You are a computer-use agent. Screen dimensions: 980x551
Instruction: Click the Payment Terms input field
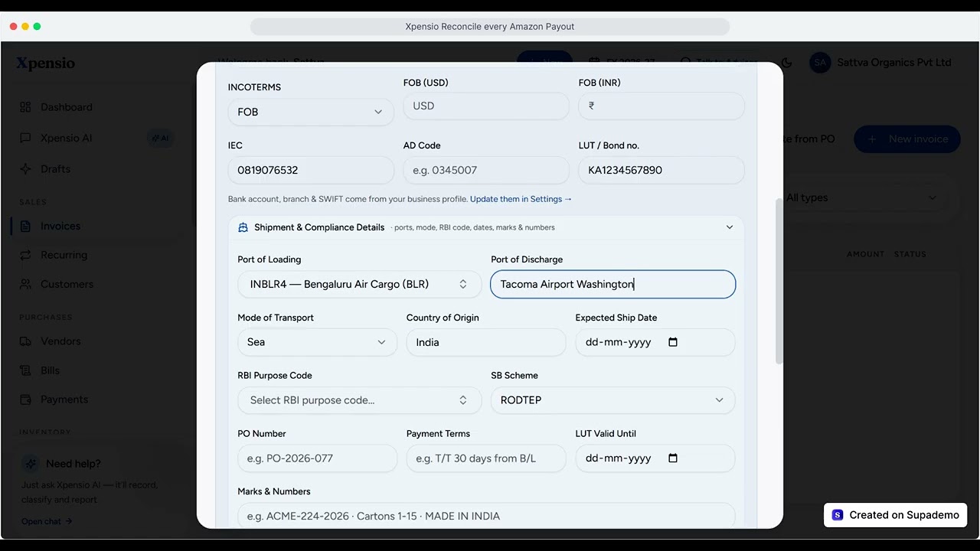[x=486, y=458]
